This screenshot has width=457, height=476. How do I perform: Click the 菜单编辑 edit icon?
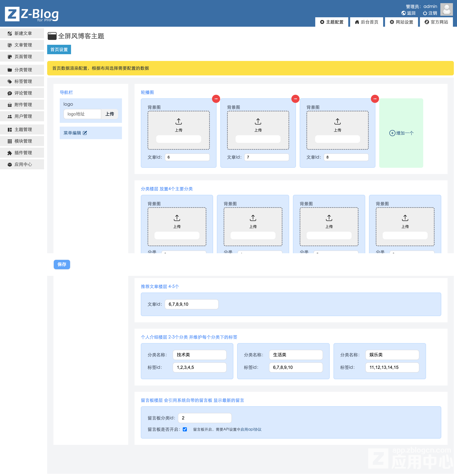point(85,133)
